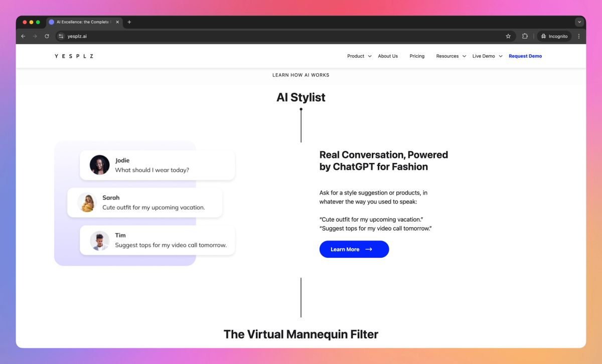602x364 pixels.
Task: Click "Ask for a style suggestion" paragraph
Action: tap(374, 197)
